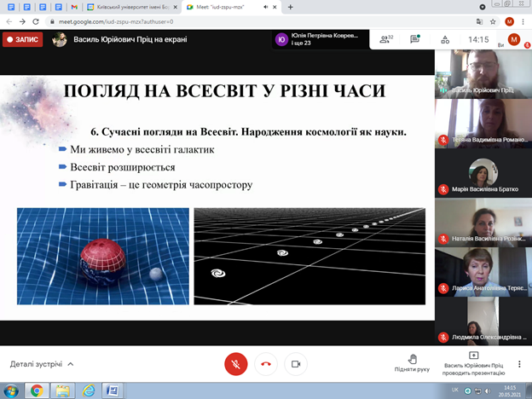Click muted mic icon on Лариса Анатоліївна tile
Image resolution: width=532 pixels, height=399 pixels.
443,288
